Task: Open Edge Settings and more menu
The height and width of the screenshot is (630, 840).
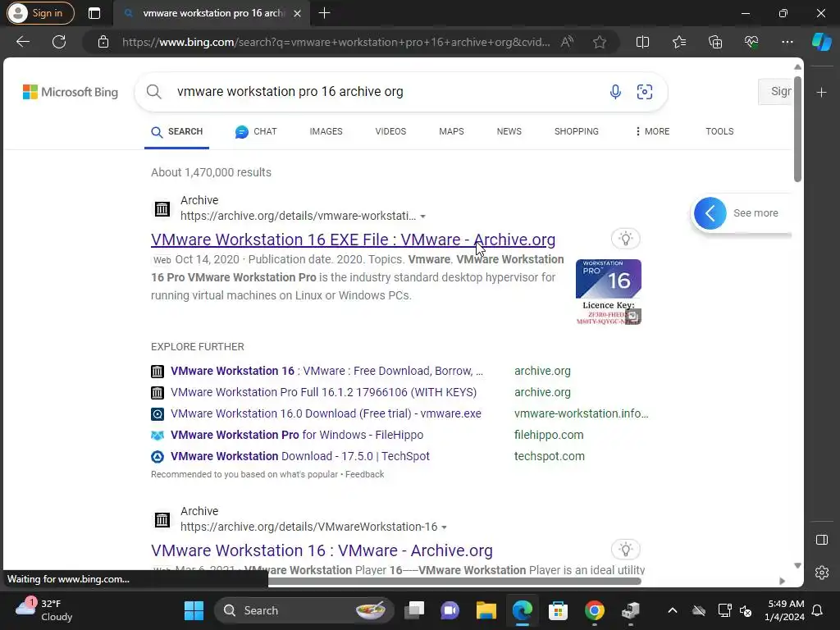Action: [787, 42]
